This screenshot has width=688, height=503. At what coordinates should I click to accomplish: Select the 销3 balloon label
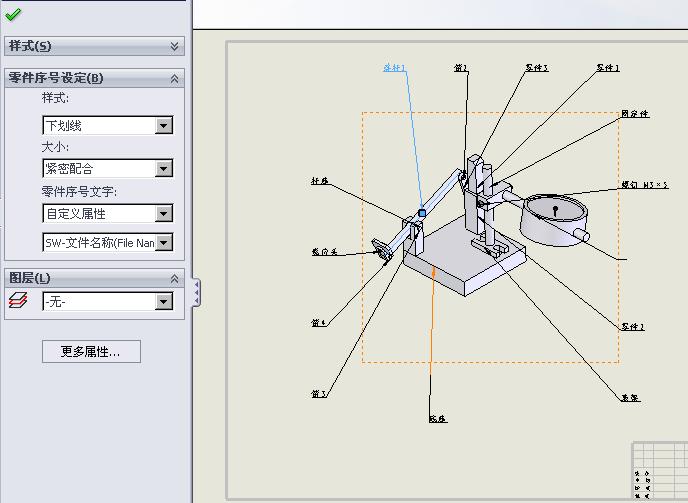[x=319, y=394]
